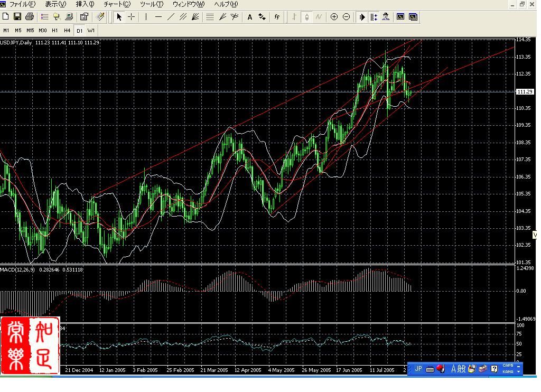Save the chart with floppy disk icon
This screenshot has width=541, height=392.
[x=17, y=17]
